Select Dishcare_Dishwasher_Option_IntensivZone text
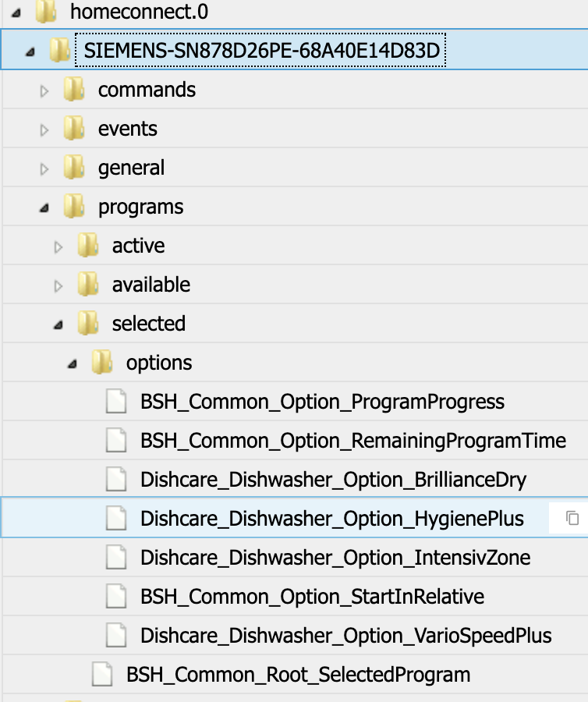 click(335, 558)
